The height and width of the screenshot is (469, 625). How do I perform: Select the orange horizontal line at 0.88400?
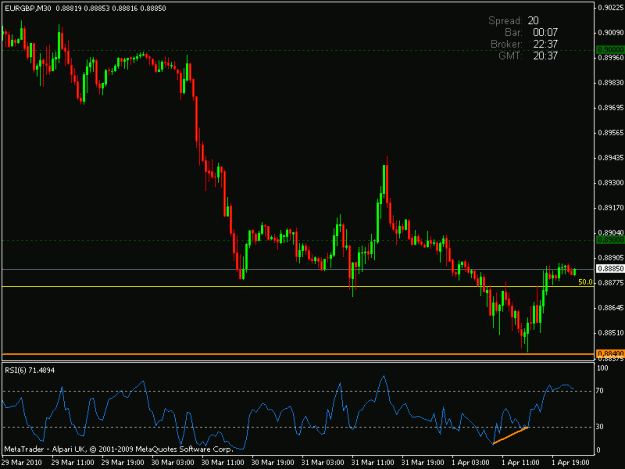(x=298, y=354)
